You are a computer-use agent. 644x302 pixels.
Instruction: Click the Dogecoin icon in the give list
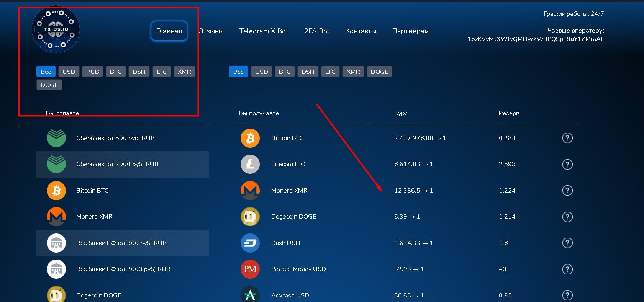point(56,295)
